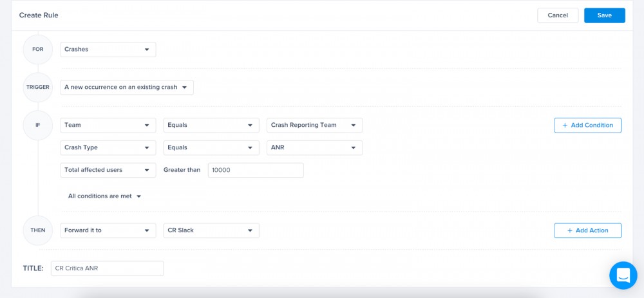Click Add Condition button
This screenshot has width=644, height=298.
[x=588, y=126]
